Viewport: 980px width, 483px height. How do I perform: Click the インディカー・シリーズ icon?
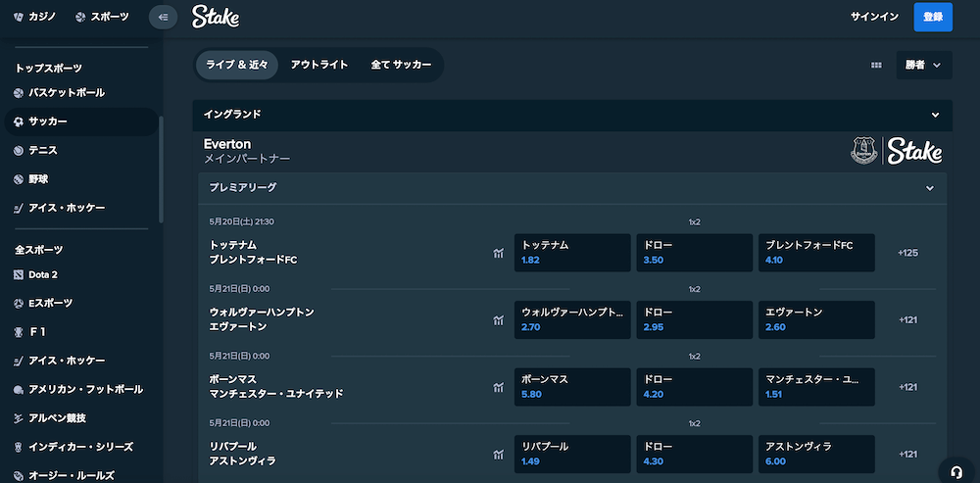point(18,448)
